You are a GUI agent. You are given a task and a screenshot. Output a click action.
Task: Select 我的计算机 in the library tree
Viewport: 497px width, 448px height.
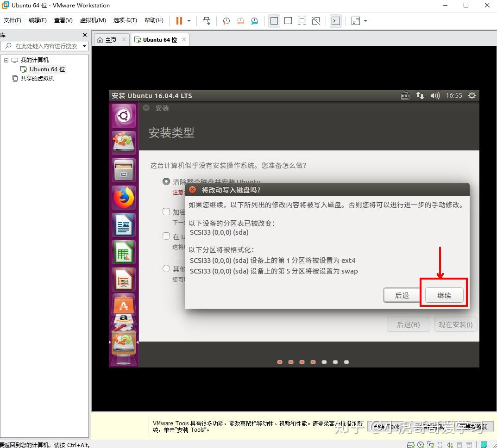pyautogui.click(x=35, y=60)
